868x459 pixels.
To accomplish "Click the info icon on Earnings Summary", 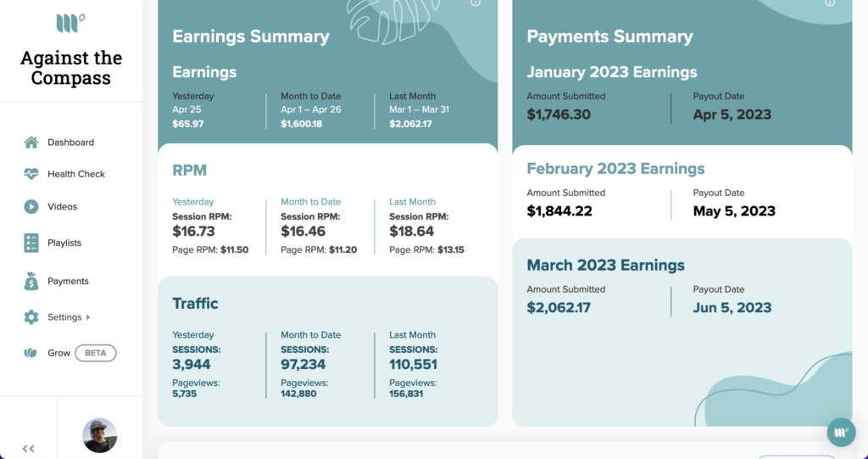I will [476, 3].
